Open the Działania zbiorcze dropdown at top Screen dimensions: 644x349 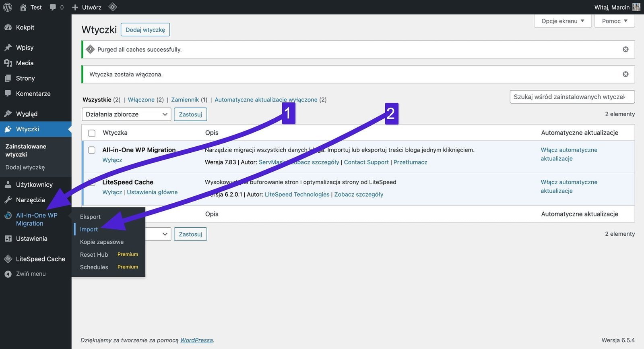[x=126, y=114]
